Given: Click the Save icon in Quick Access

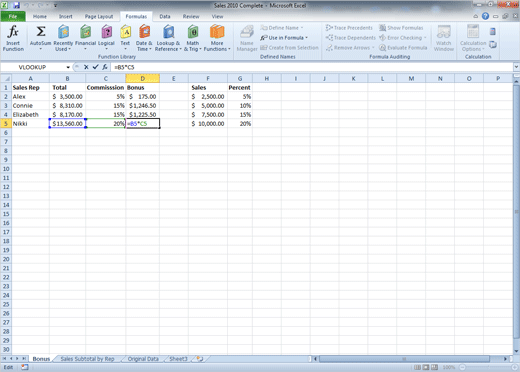Looking at the screenshot, I should [x=16, y=5].
